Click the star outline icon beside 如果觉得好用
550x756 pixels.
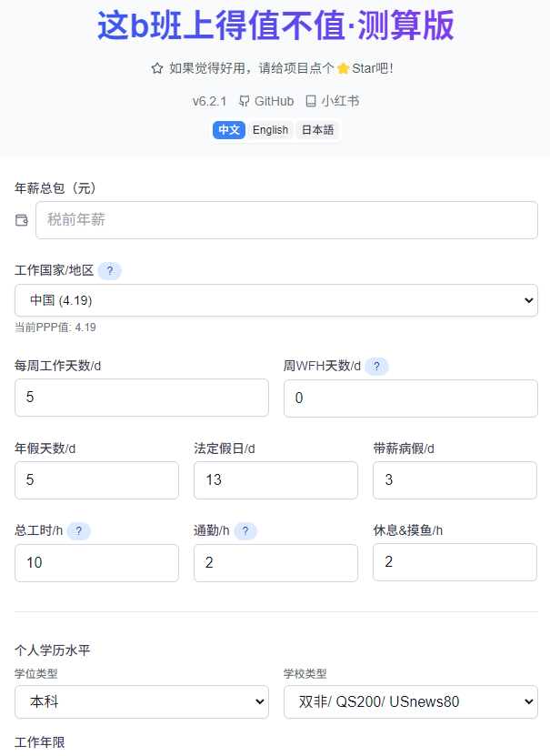click(x=157, y=68)
